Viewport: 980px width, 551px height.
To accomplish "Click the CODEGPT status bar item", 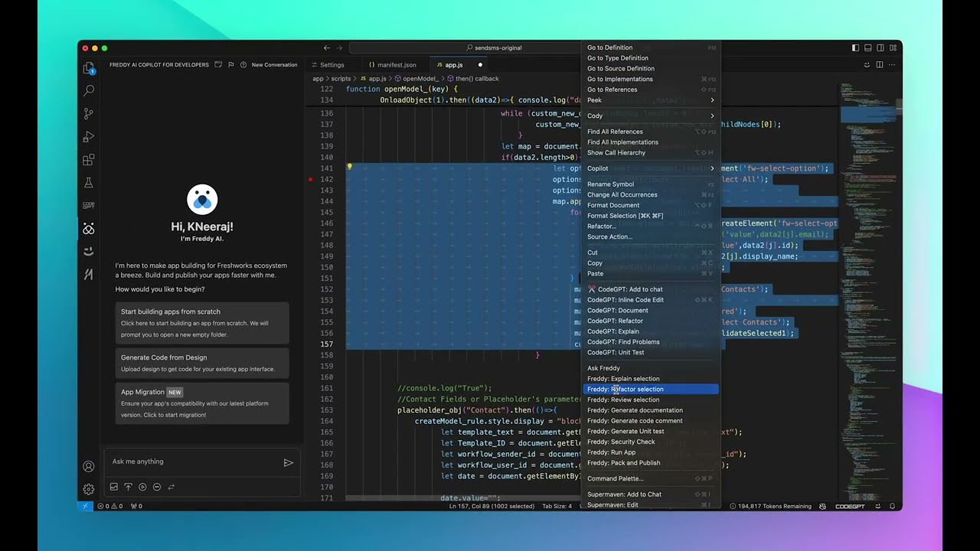I will (850, 506).
